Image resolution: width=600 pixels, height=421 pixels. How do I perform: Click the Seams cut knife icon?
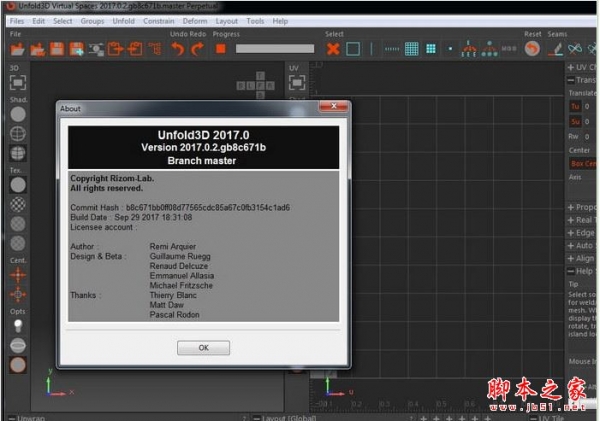click(x=556, y=49)
